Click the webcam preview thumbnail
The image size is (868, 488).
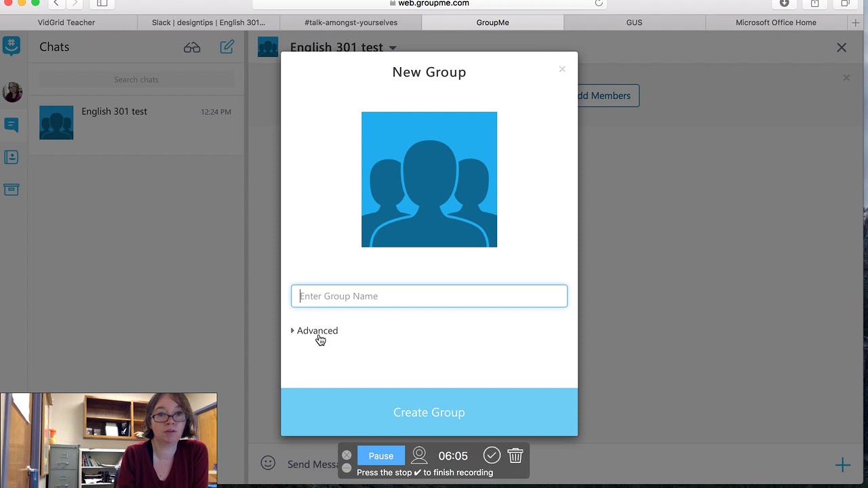[x=108, y=441]
